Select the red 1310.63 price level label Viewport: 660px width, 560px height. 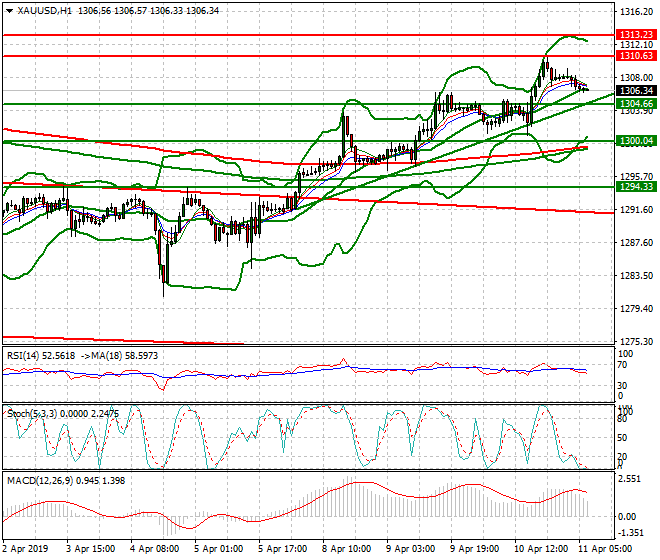point(636,56)
